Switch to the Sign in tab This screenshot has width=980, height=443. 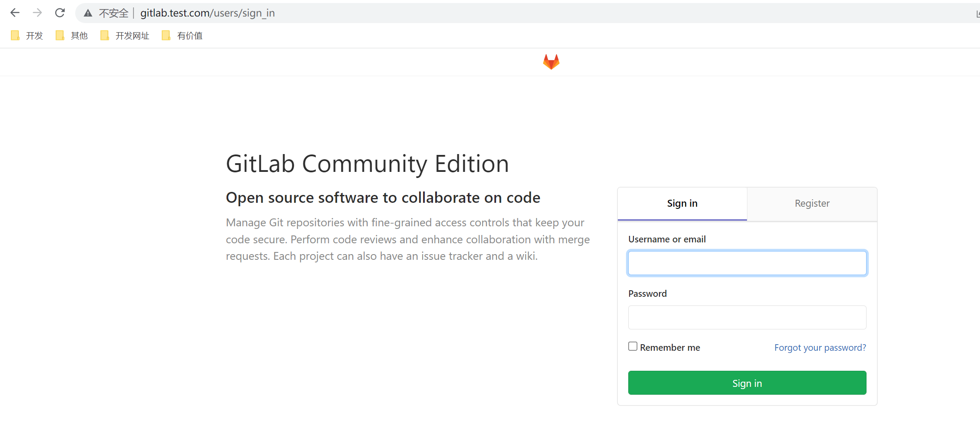682,204
